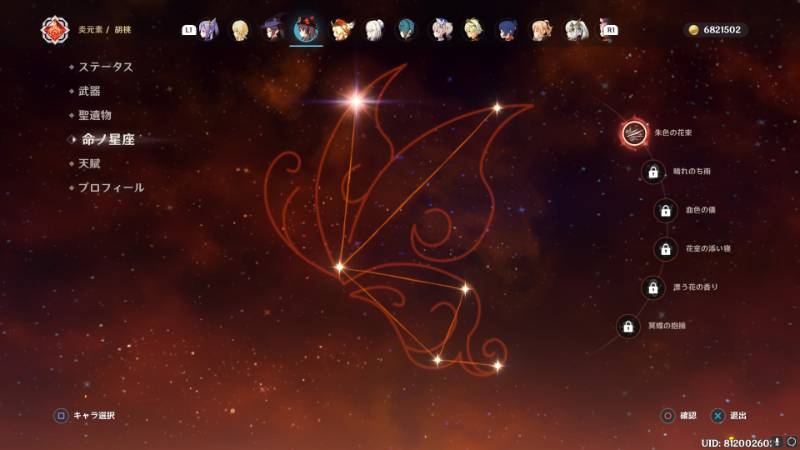Select the locked 漂う花の香り constellation node

[x=653, y=288]
